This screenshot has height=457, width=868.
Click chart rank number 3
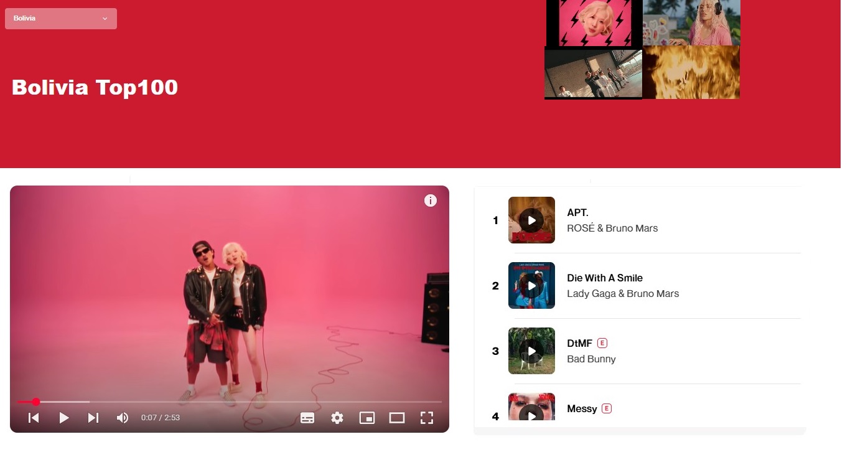tap(495, 351)
